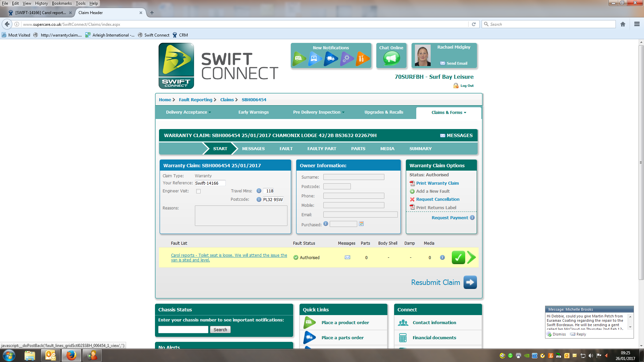Click the blue delivery truck notification icon
This screenshot has height=362, width=644.
[x=330, y=59]
